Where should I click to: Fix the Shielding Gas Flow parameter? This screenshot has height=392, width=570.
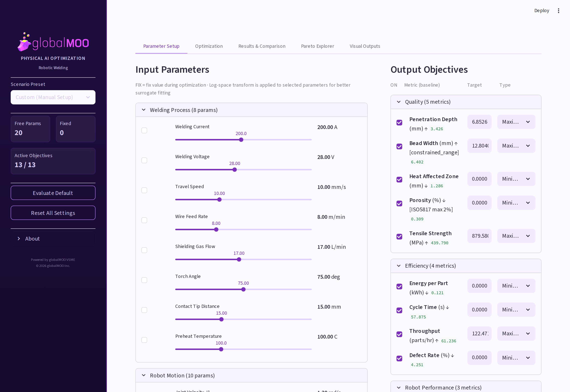click(x=144, y=250)
